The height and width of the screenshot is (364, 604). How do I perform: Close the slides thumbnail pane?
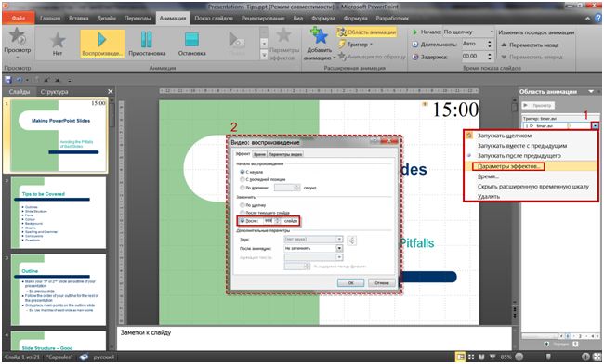point(111,92)
